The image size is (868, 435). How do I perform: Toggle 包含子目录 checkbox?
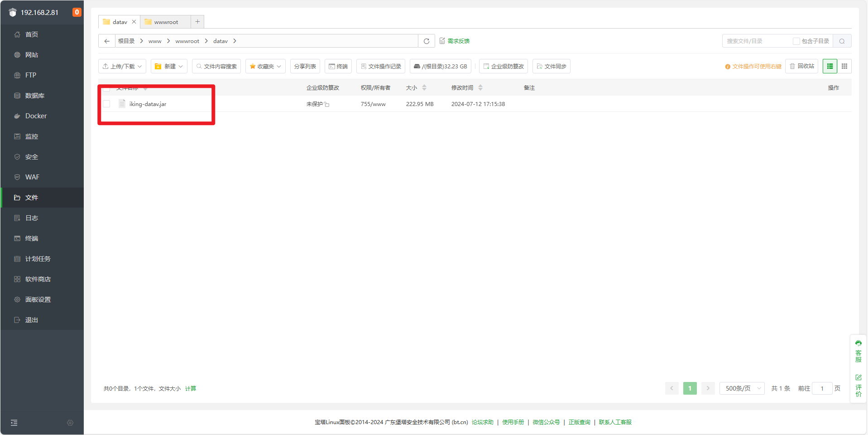796,41
